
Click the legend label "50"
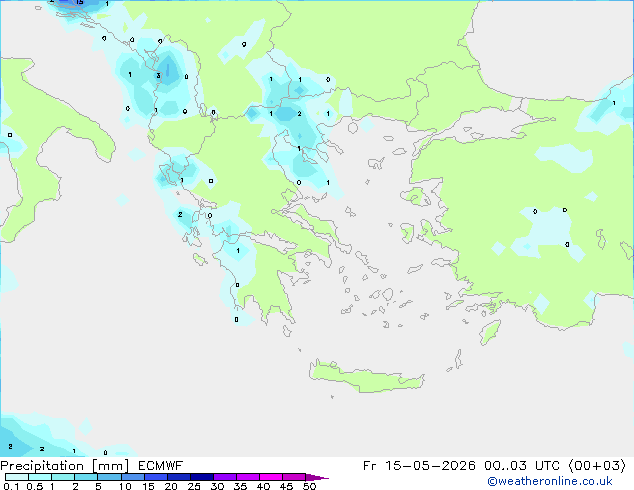(310, 486)
